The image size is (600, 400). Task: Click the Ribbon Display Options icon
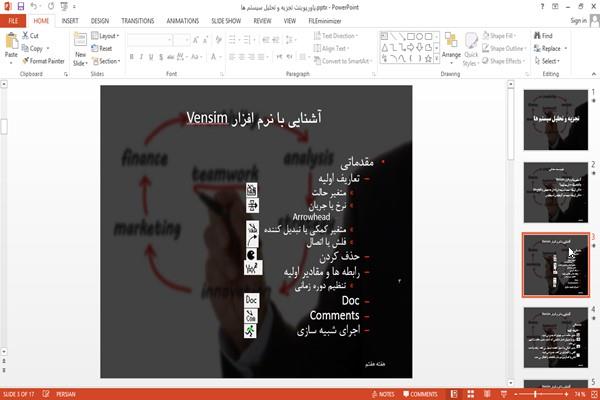[x=555, y=7]
